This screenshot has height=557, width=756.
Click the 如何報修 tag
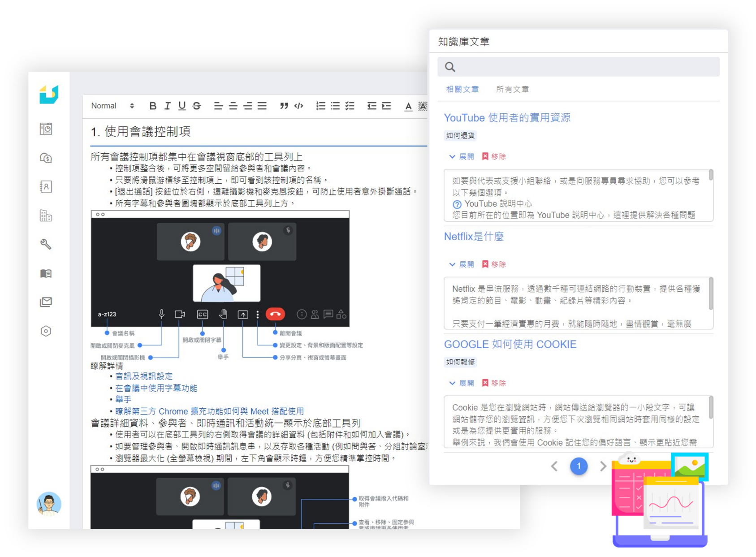pos(460,362)
